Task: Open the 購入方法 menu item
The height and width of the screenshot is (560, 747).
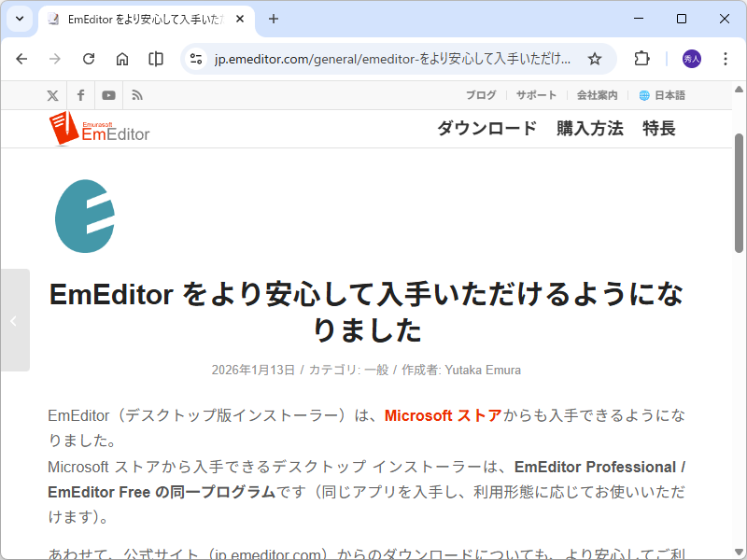Action: (590, 129)
